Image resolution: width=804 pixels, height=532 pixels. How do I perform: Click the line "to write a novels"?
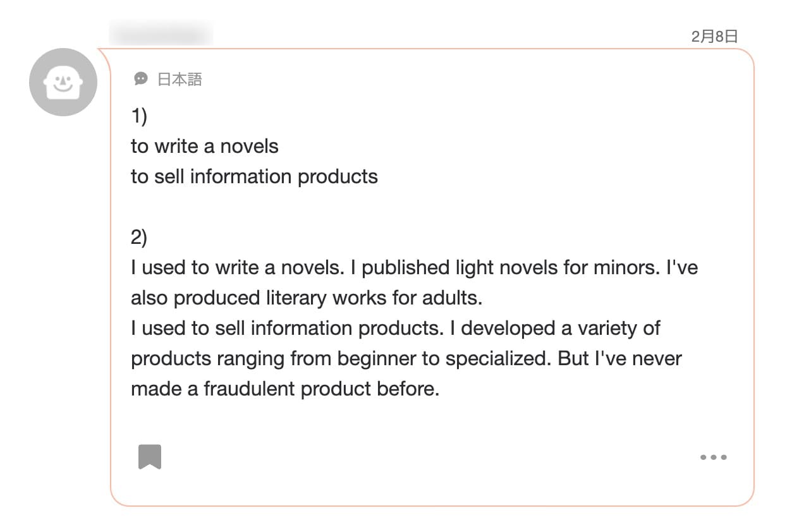click(204, 146)
